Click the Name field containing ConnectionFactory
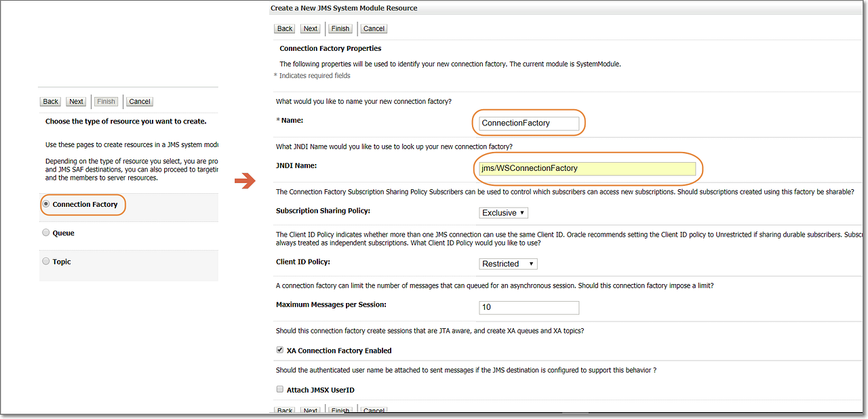Image resolution: width=868 pixels, height=419 pixels. [x=529, y=123]
